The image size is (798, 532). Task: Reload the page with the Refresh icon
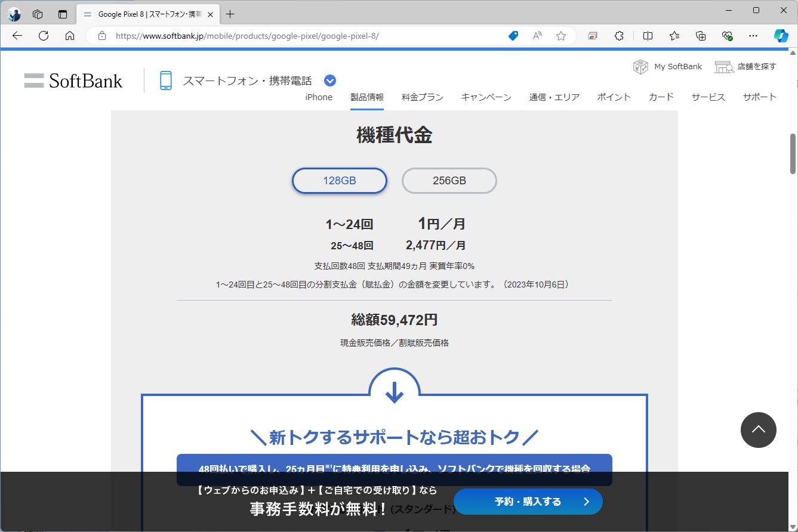44,36
